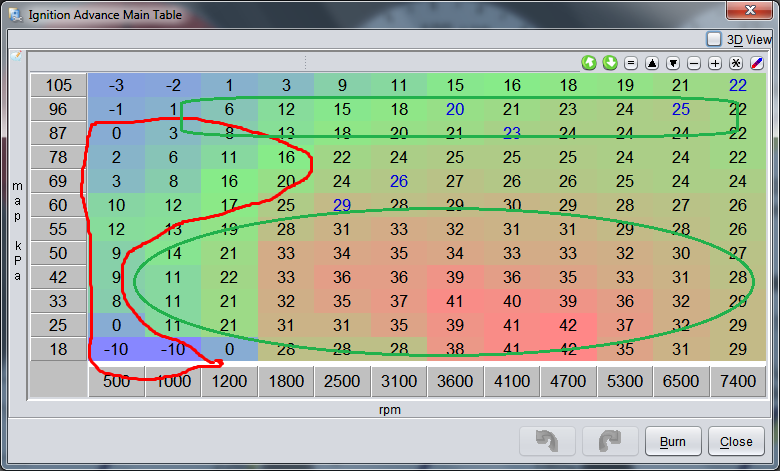
Task: Select cell 37 at 25 kPa, 5300 rpm
Action: click(625, 325)
